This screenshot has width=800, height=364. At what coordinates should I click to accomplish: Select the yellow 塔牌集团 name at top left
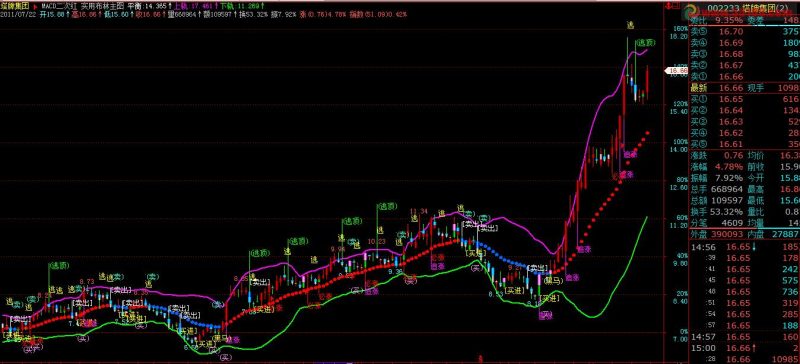pos(16,7)
